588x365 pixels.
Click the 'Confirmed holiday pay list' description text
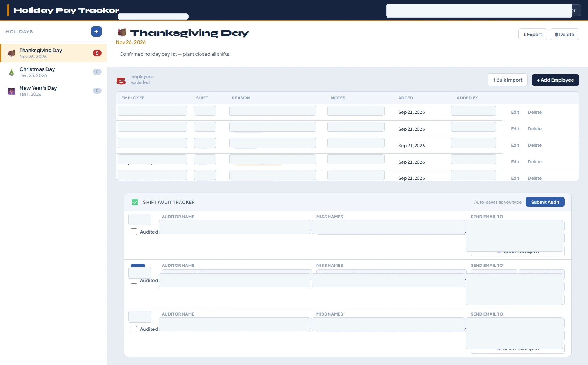[x=175, y=54]
